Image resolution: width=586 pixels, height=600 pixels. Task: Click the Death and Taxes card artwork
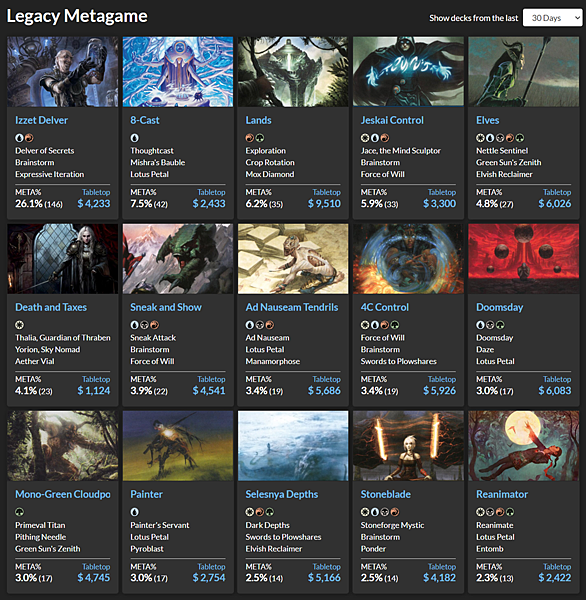tap(63, 259)
